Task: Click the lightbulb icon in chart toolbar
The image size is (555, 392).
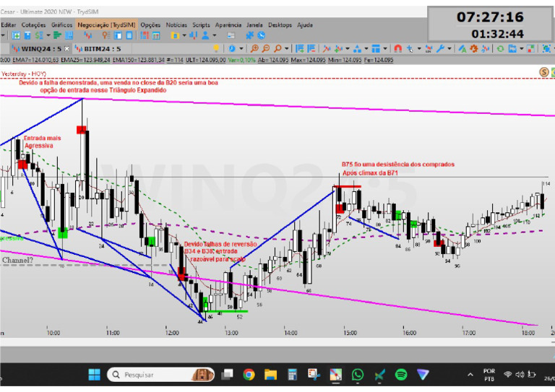Action: click(216, 48)
